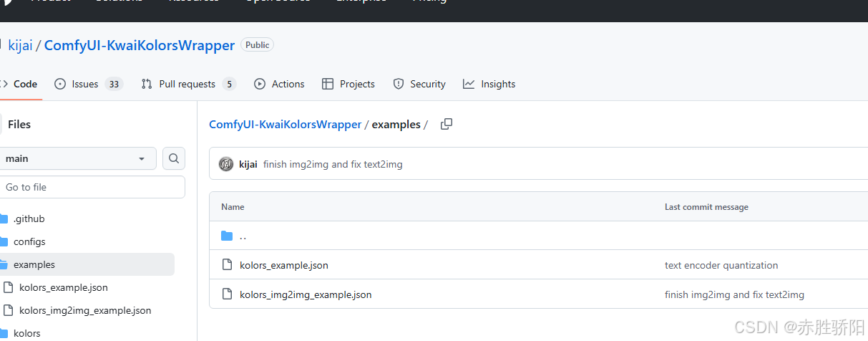Viewport: 868px width, 341px height.
Task: Open the 'text encoder quantization' commit message
Action: pos(721,265)
